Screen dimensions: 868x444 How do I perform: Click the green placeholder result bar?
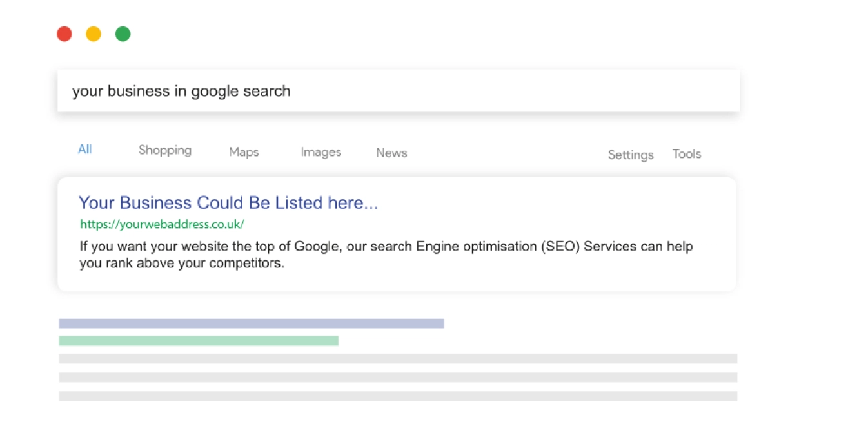pyautogui.click(x=199, y=340)
